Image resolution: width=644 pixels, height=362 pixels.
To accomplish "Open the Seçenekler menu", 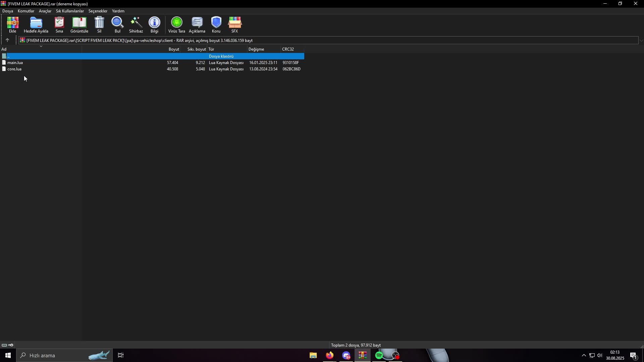I will tap(98, 11).
